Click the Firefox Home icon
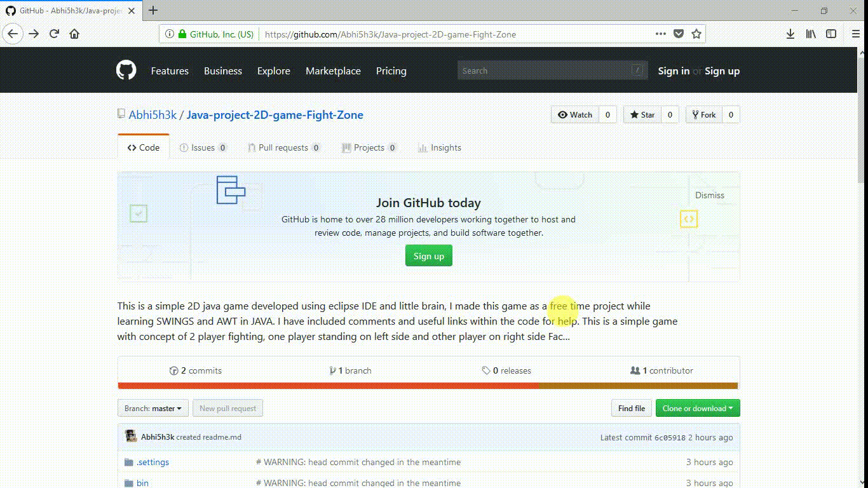Image resolution: width=868 pixels, height=488 pixels. click(x=74, y=34)
